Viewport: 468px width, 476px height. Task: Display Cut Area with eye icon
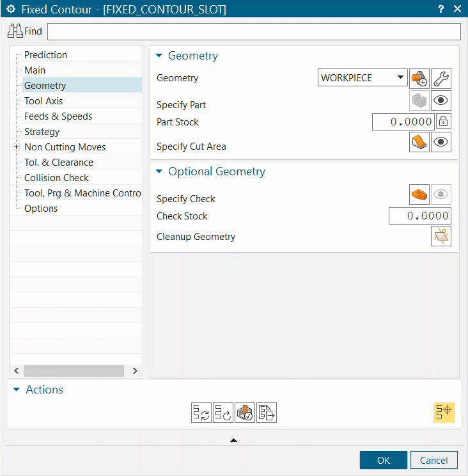click(x=441, y=142)
